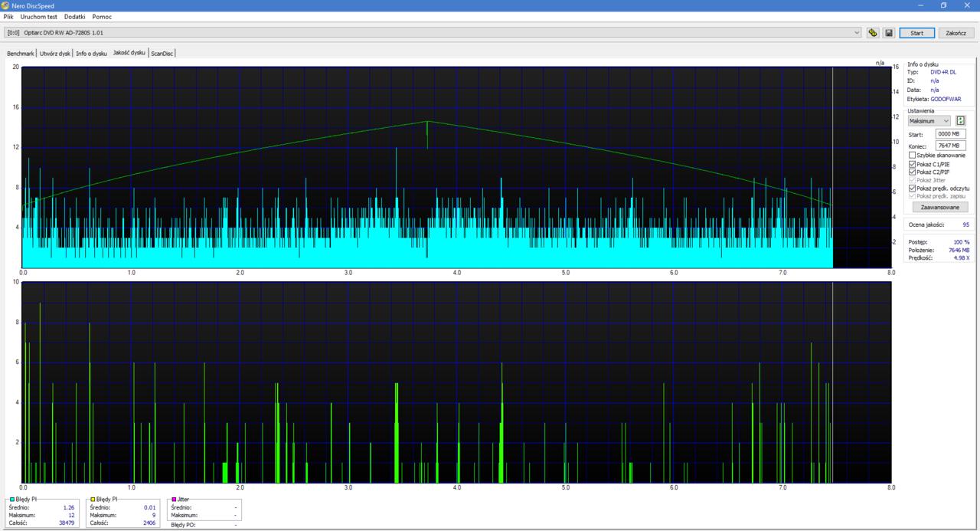Click the Postęp value 100 %
This screenshot has height=531, width=980.
[962, 242]
